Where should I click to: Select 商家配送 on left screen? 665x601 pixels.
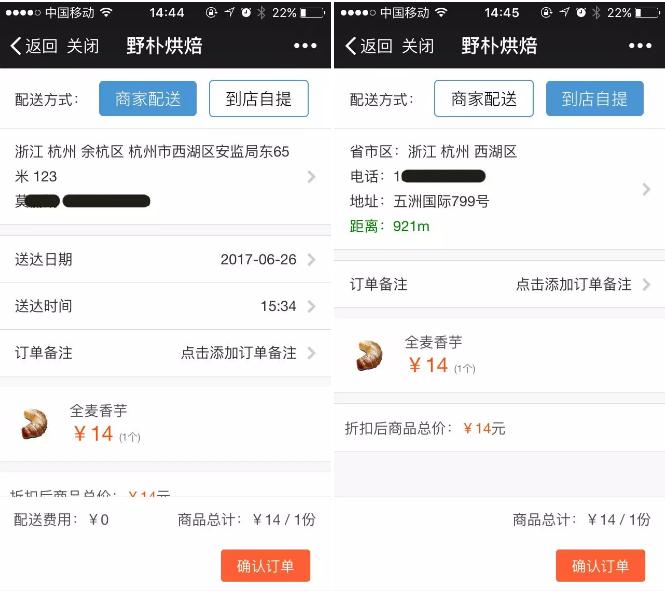148,99
